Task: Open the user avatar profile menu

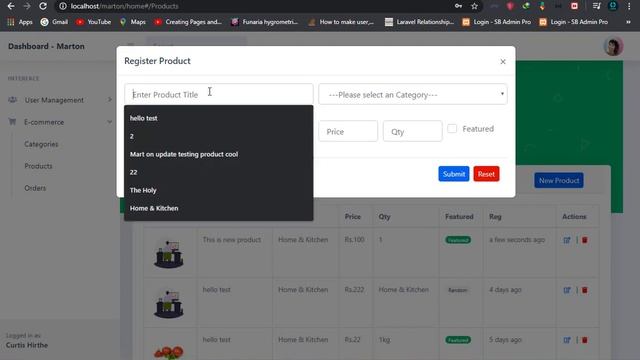Action: pos(613,47)
